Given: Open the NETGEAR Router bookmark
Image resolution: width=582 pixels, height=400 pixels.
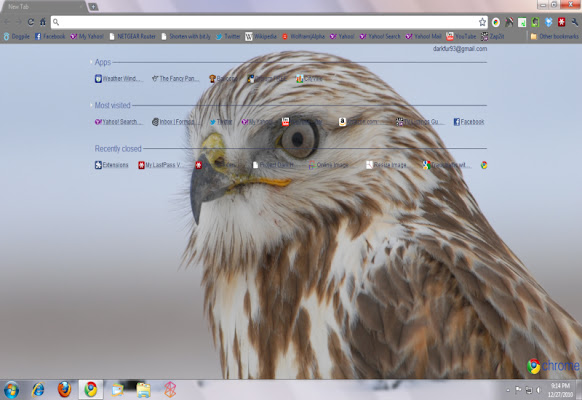Looking at the screenshot, I should 133,36.
